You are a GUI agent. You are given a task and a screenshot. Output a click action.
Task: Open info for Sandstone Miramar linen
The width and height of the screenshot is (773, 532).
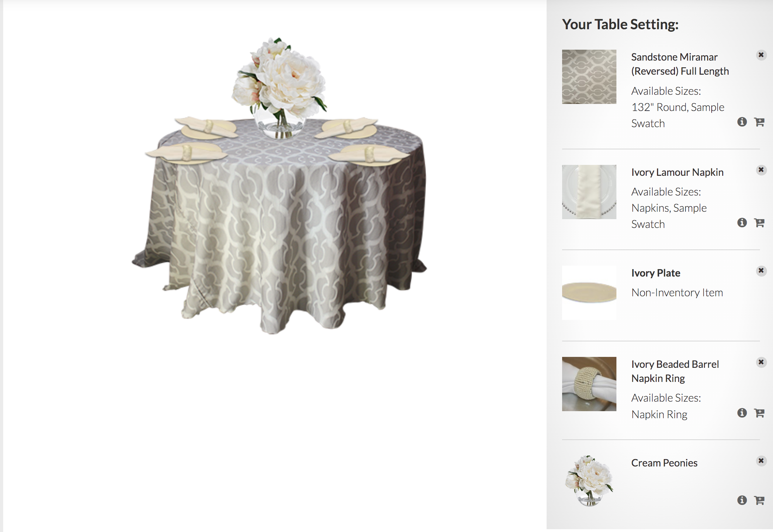point(742,122)
